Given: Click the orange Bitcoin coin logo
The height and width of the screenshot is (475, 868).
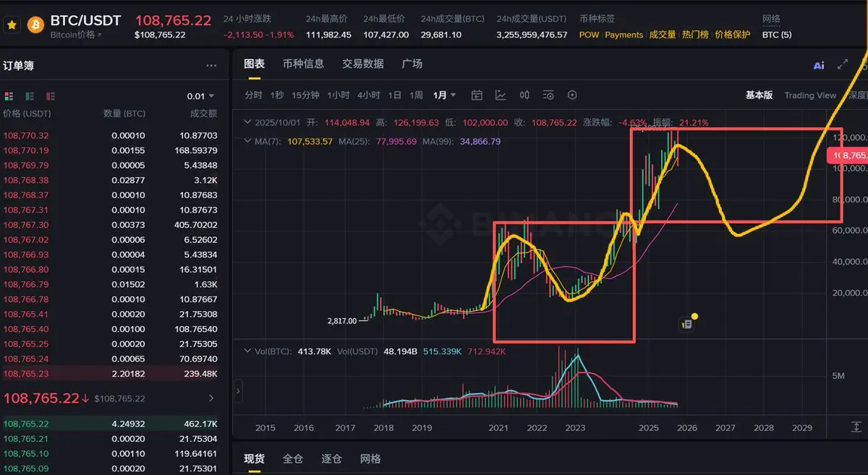Looking at the screenshot, I should tap(35, 25).
